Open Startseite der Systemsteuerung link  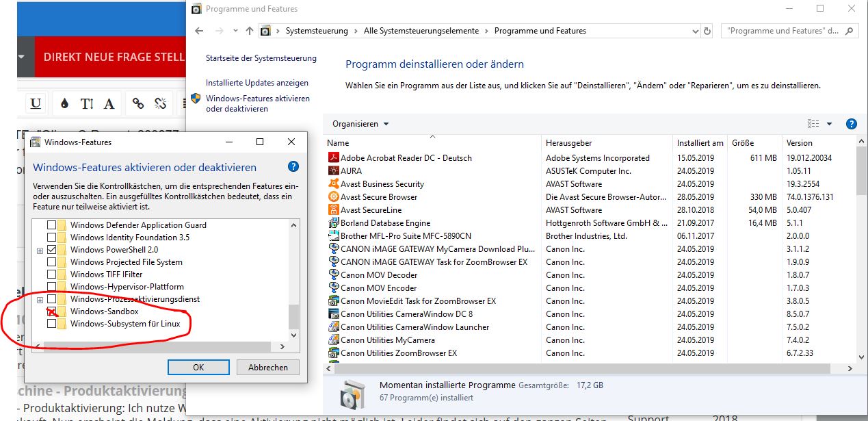(261, 58)
